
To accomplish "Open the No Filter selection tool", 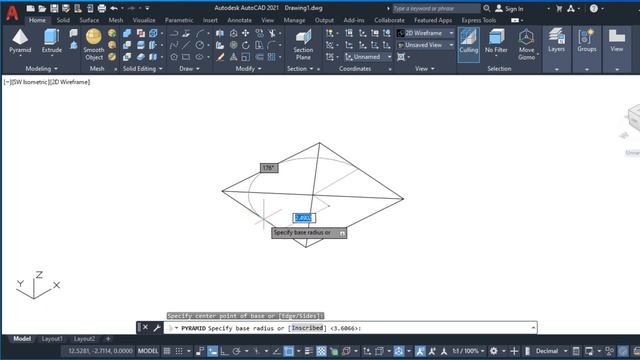I will (496, 41).
